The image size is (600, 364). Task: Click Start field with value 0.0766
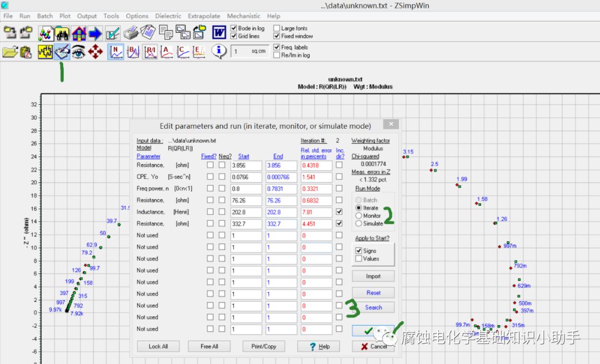point(246,178)
